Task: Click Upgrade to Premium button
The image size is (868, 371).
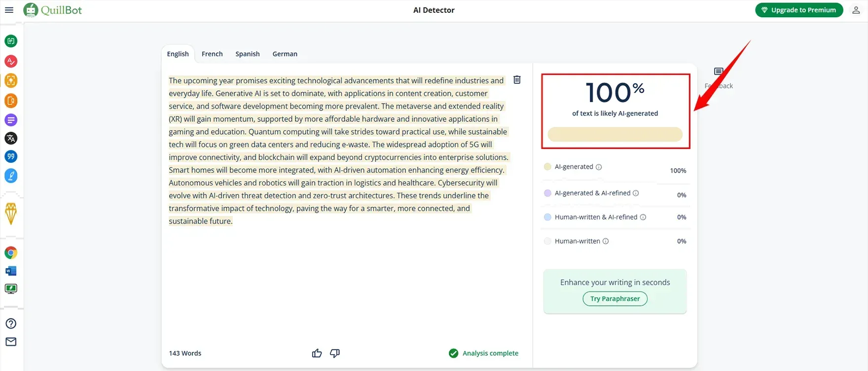Action: (x=799, y=10)
